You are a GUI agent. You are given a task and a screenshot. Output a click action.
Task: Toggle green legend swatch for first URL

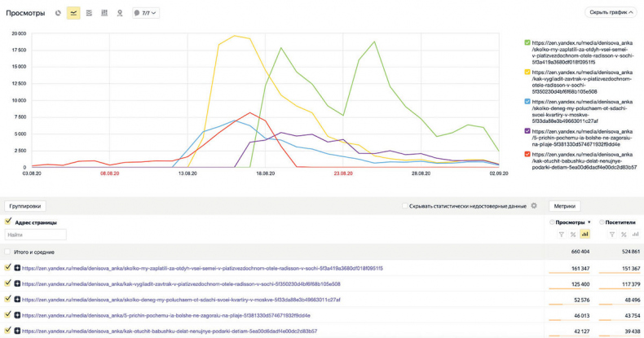click(527, 42)
